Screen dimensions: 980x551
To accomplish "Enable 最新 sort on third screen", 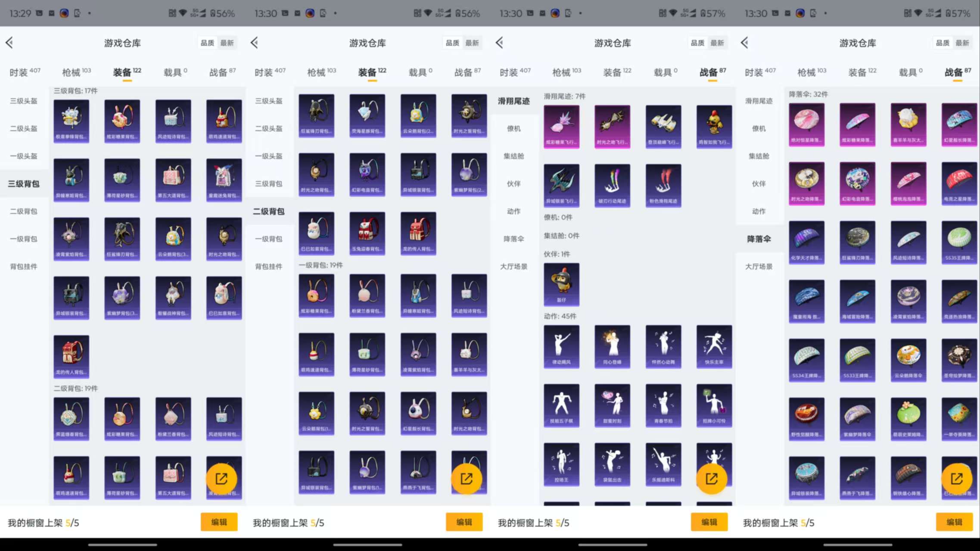I will coord(717,43).
